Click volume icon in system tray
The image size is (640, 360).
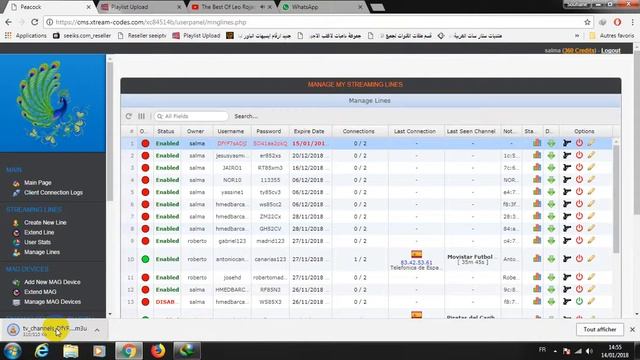tap(589, 351)
